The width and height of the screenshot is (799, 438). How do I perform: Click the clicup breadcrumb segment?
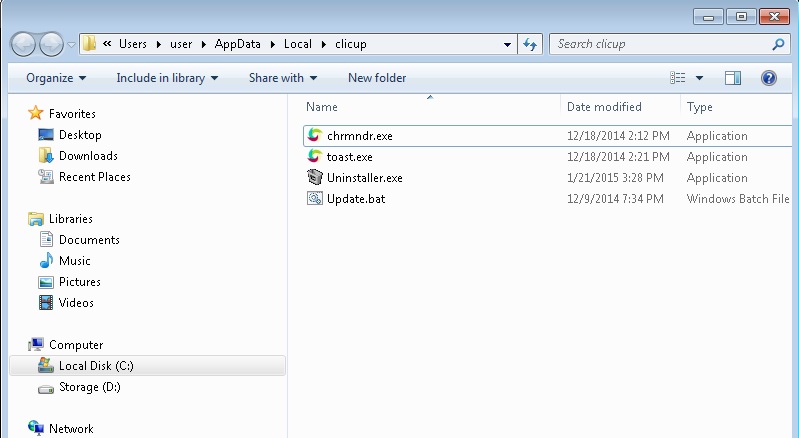[x=351, y=44]
